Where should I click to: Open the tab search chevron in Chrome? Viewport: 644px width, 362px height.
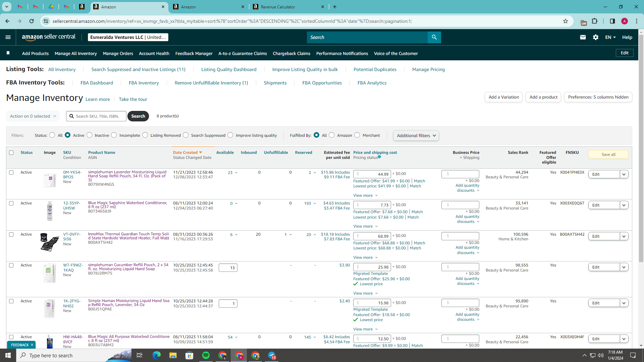6,7
